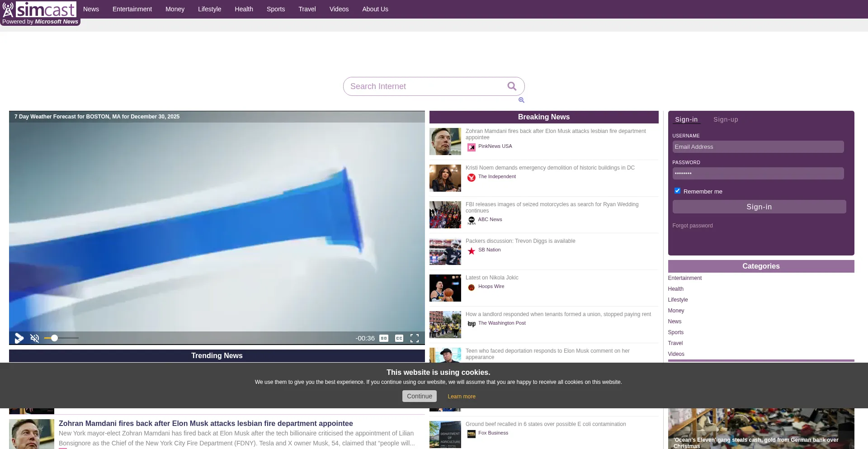Click the ABC News source icon
Screen dimensions: 868x449
472,221
